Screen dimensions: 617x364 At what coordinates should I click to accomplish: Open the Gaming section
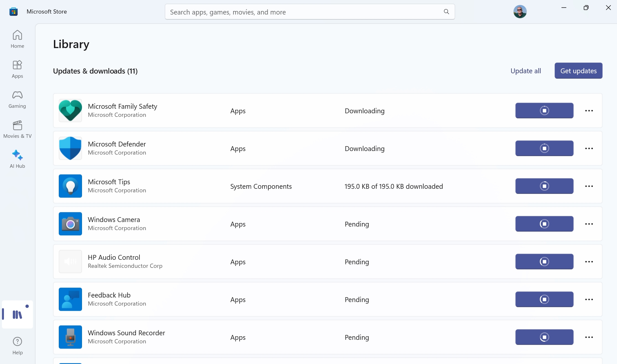(x=17, y=99)
